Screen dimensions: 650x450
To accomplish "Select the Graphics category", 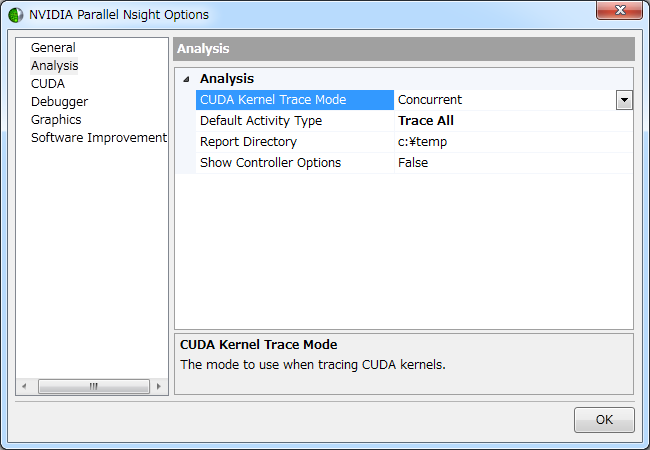I will point(56,119).
